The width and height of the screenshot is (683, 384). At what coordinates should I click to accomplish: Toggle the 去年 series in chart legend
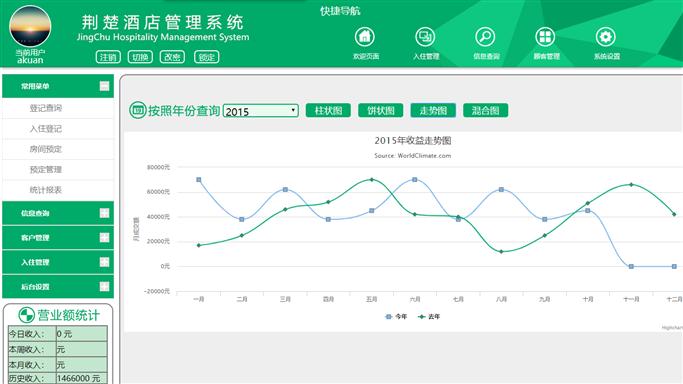coord(429,317)
